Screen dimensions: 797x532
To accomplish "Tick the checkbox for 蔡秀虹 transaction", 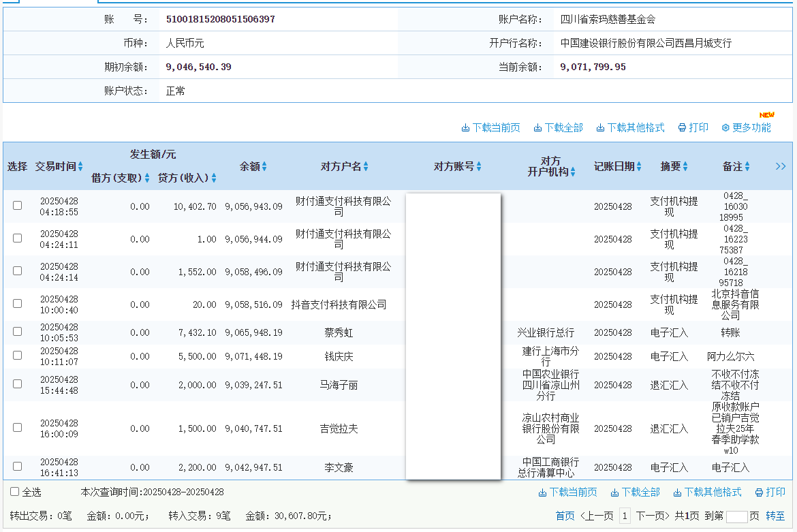I will pos(17,332).
